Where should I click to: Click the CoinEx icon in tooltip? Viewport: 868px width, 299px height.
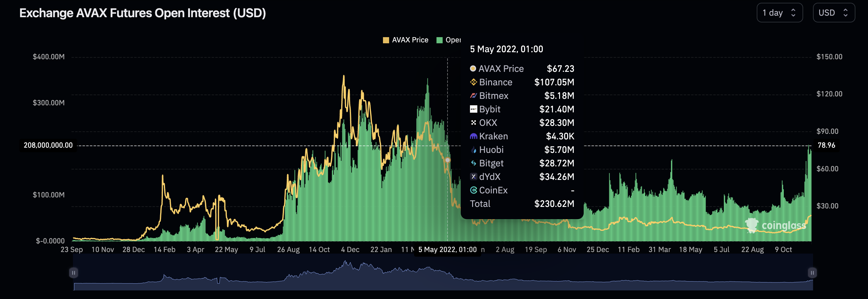click(473, 190)
